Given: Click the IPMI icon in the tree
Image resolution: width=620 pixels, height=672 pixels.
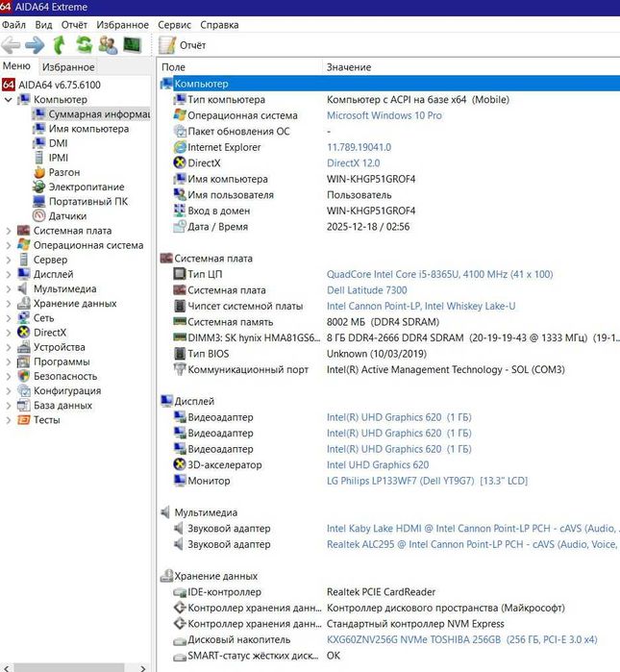Looking at the screenshot, I should [39, 158].
